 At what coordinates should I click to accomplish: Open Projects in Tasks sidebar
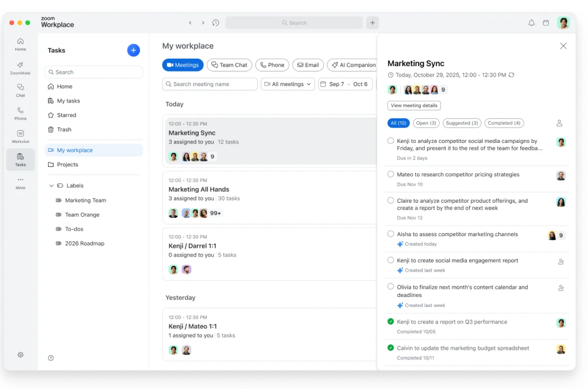pyautogui.click(x=94, y=165)
